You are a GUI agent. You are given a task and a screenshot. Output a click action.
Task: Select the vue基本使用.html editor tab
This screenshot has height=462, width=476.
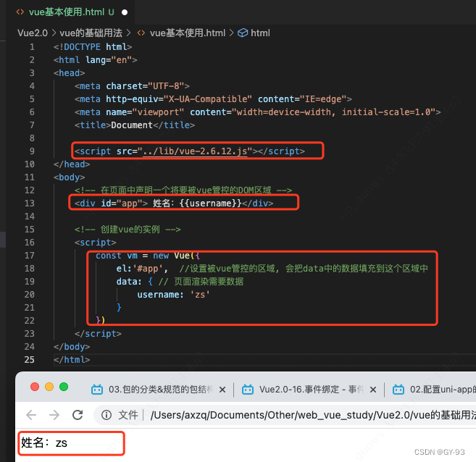pyautogui.click(x=71, y=12)
